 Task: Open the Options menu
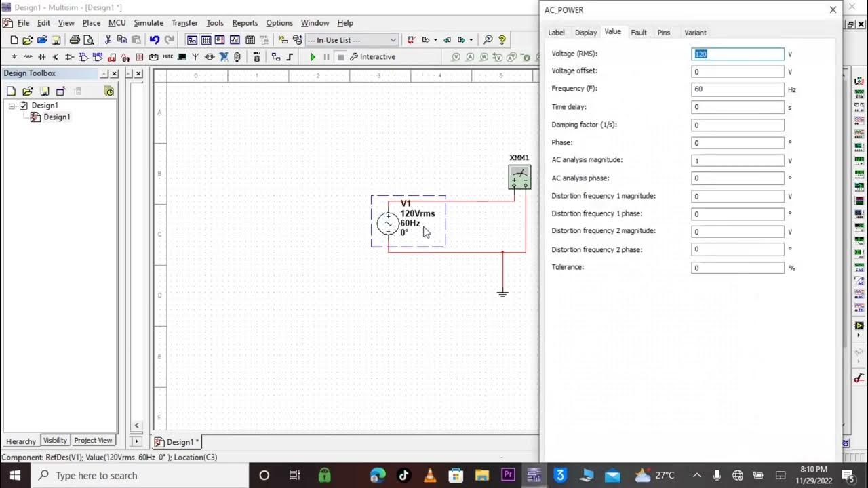pos(279,23)
